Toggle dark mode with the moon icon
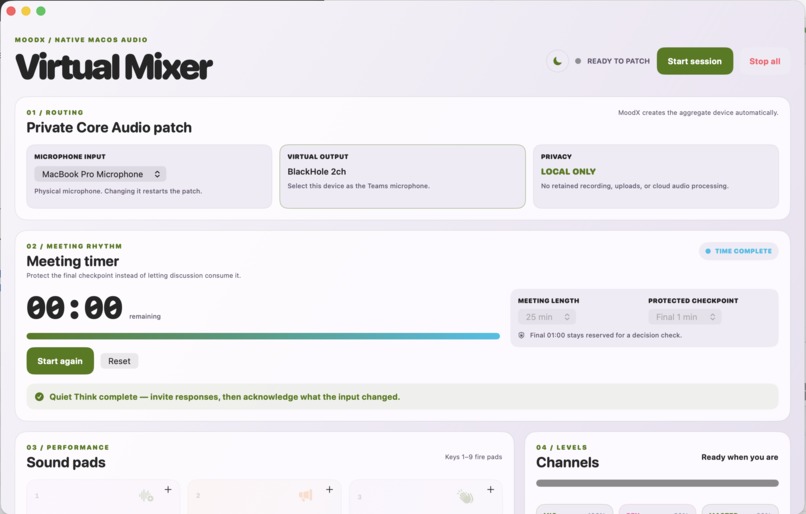This screenshot has width=806, height=514. click(557, 61)
